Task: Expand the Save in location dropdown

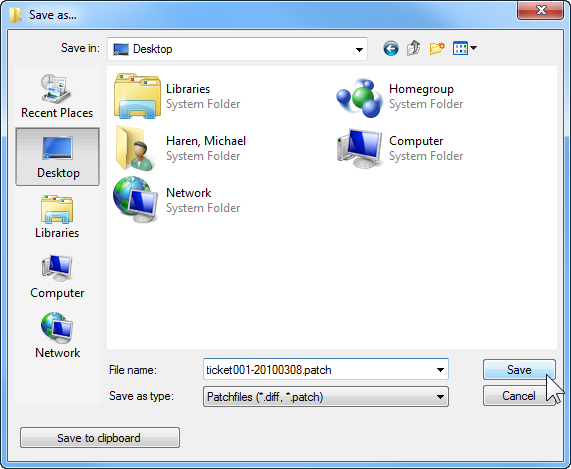Action: tap(359, 49)
